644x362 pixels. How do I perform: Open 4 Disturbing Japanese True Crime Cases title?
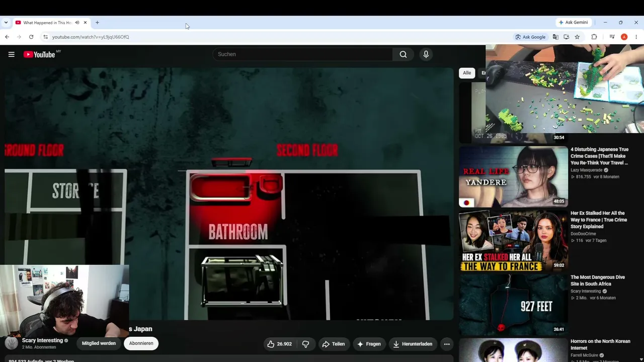[x=599, y=156]
